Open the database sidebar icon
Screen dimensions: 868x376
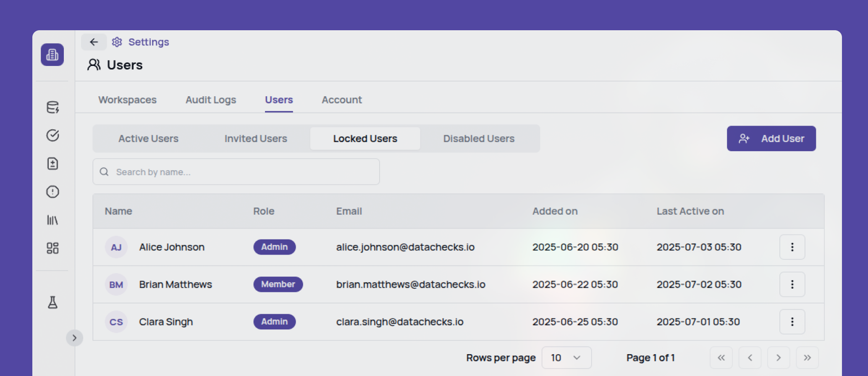pos(52,107)
